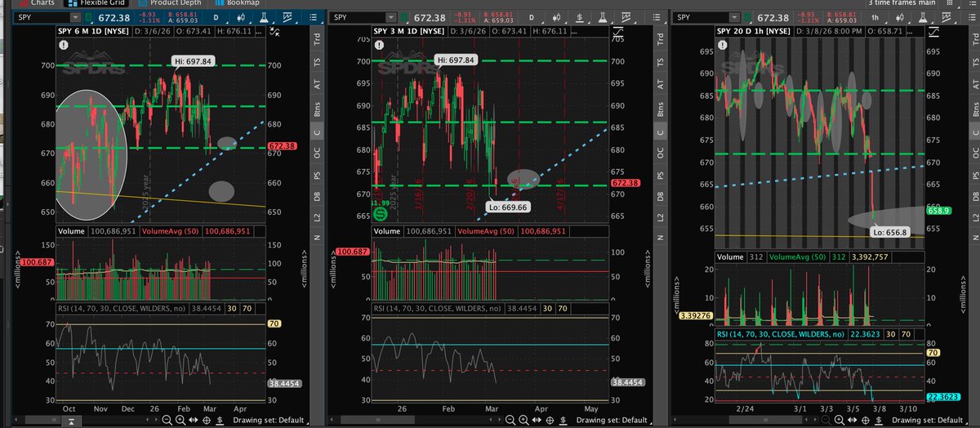Switch to the Product Depth tab
The width and height of the screenshot is (980, 428).
coord(170,3)
